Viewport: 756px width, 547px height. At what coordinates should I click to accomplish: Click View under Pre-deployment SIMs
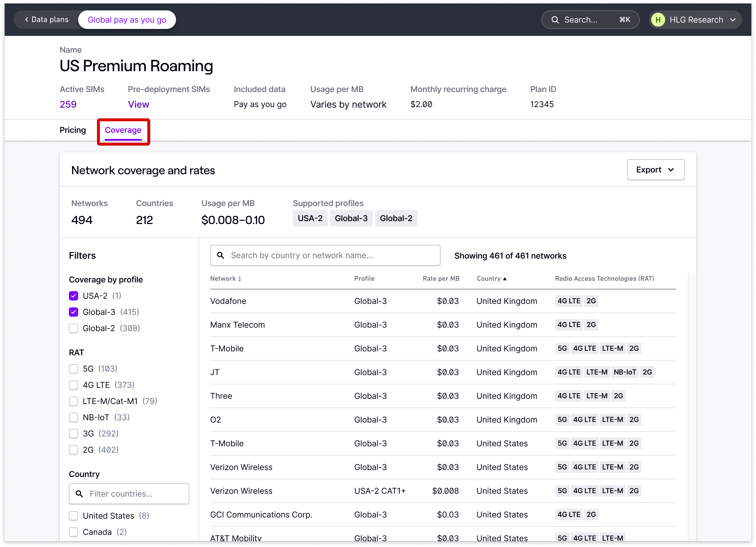[x=138, y=104]
